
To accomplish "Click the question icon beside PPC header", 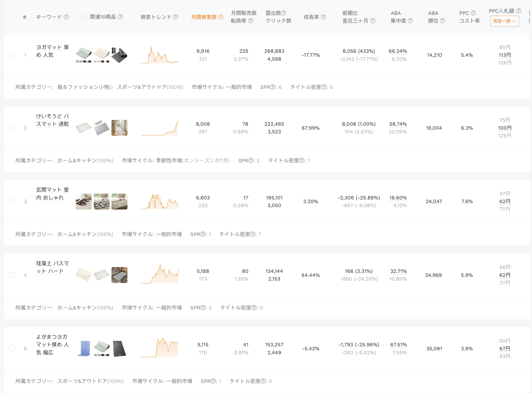I will 473,13.
